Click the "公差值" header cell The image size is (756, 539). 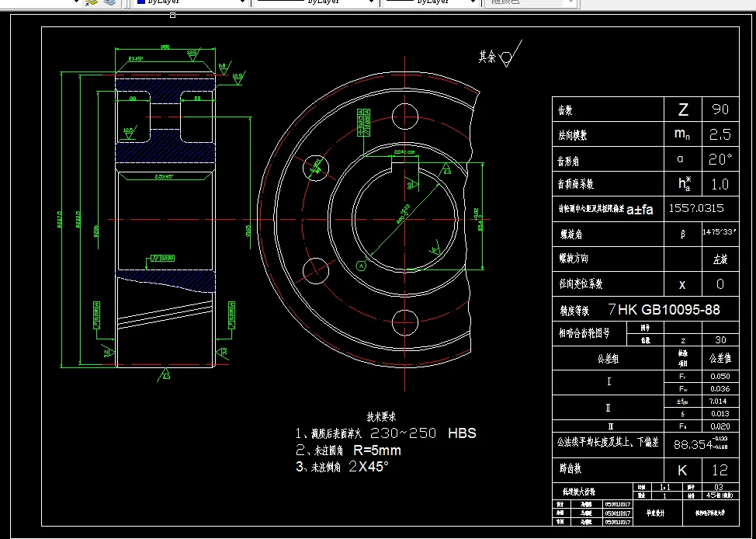tap(720, 359)
